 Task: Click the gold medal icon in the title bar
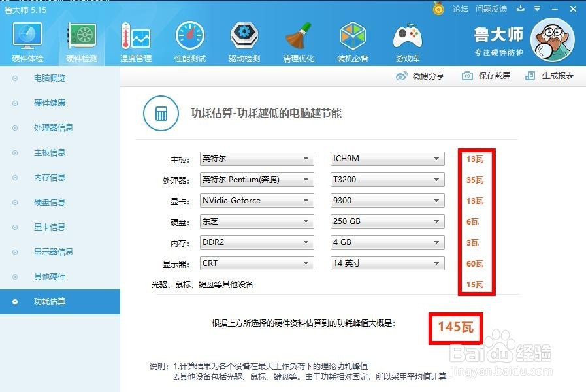(438, 9)
